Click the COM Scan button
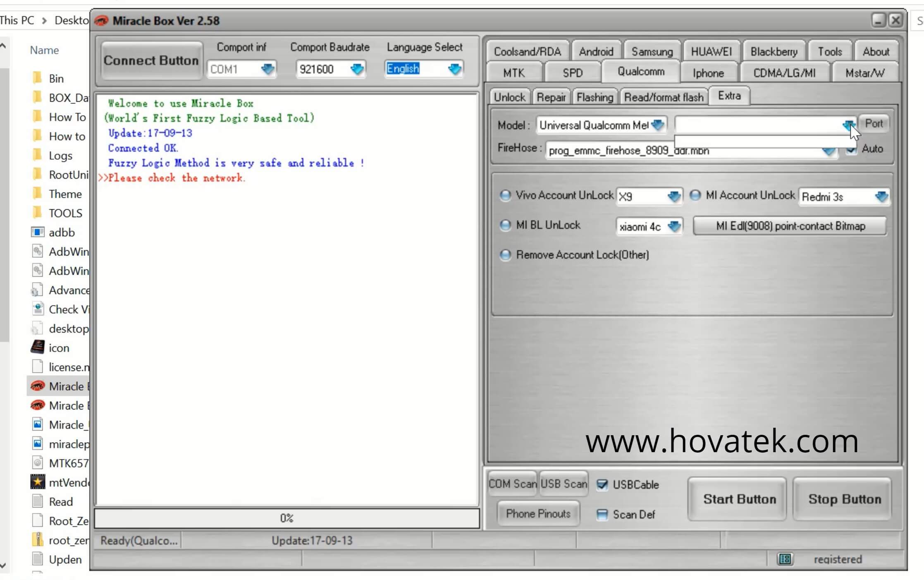Viewport: 924px width, 580px height. click(x=513, y=484)
